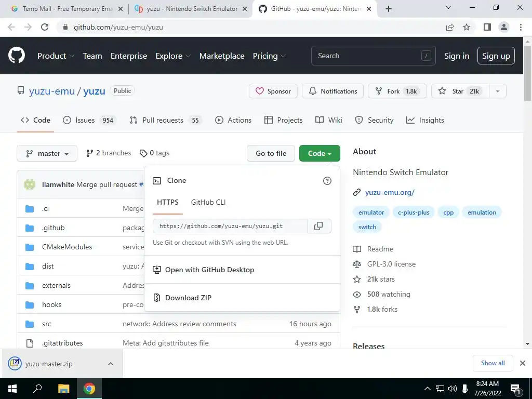The height and width of the screenshot is (399, 532).
Task: Open Chrome side panel icon
Action: click(487, 27)
